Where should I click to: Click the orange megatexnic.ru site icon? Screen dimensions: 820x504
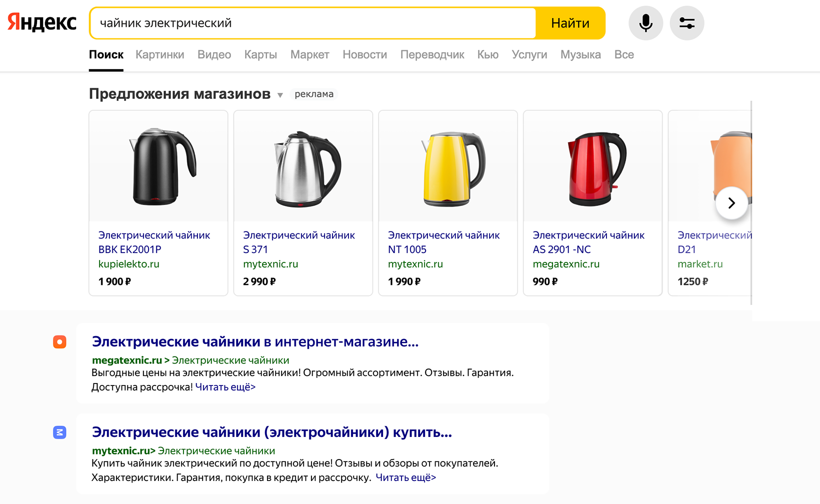click(x=59, y=342)
